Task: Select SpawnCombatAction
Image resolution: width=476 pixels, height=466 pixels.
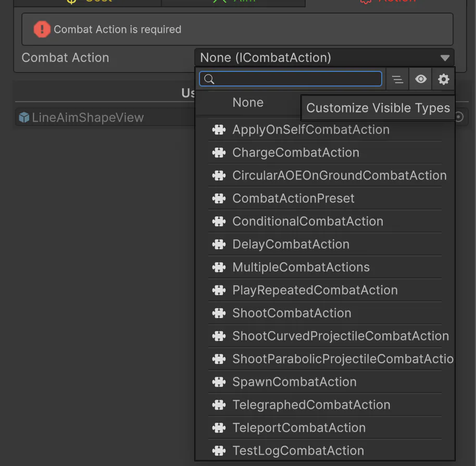Action: pyautogui.click(x=325, y=382)
